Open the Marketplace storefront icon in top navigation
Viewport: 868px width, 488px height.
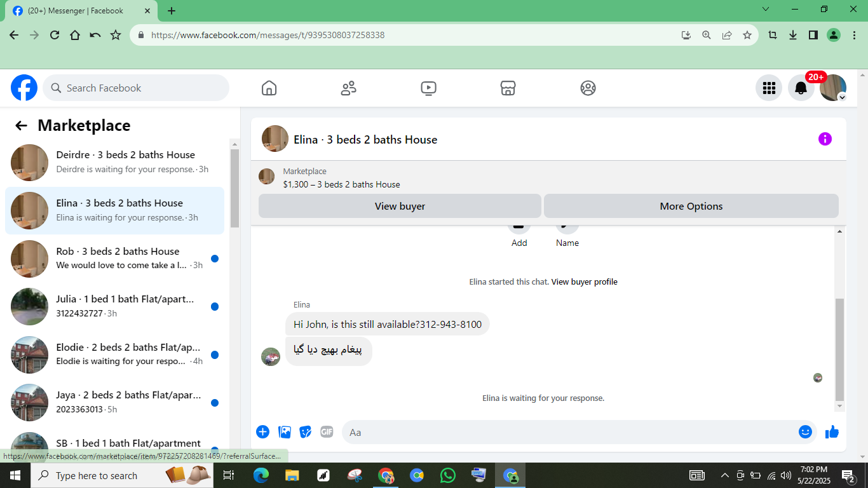[x=508, y=88]
